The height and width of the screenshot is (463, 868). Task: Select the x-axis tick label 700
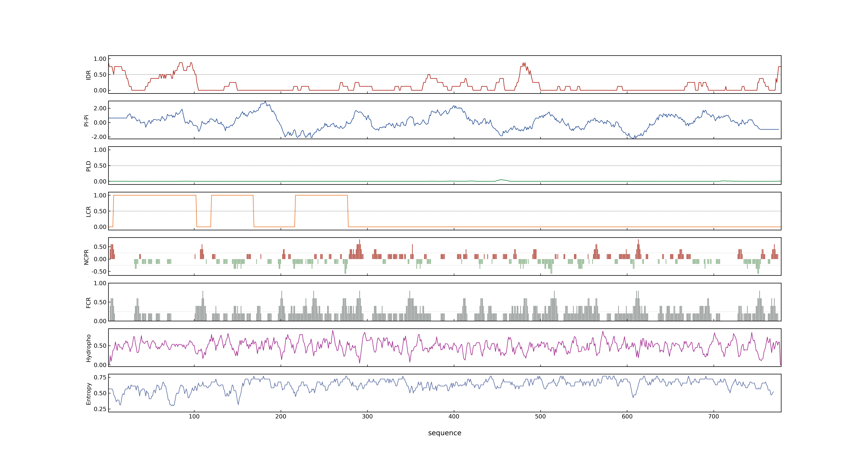(714, 416)
